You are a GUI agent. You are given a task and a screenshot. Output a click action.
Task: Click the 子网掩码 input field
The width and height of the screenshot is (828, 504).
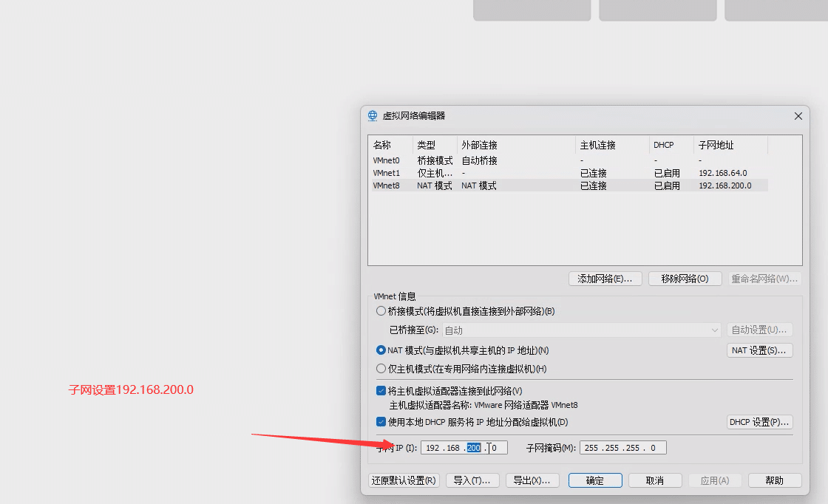point(622,448)
